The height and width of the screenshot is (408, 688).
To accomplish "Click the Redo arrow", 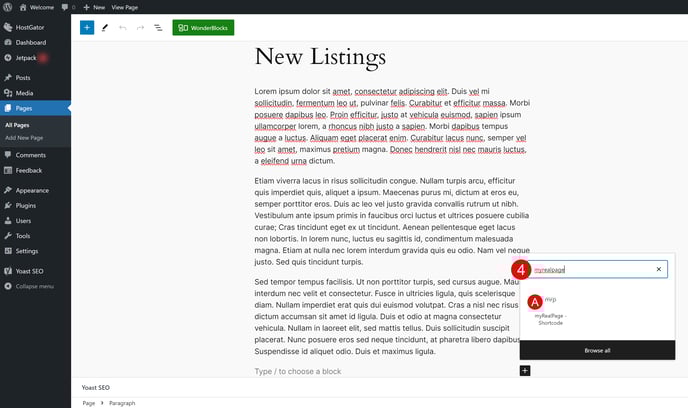I will [140, 28].
